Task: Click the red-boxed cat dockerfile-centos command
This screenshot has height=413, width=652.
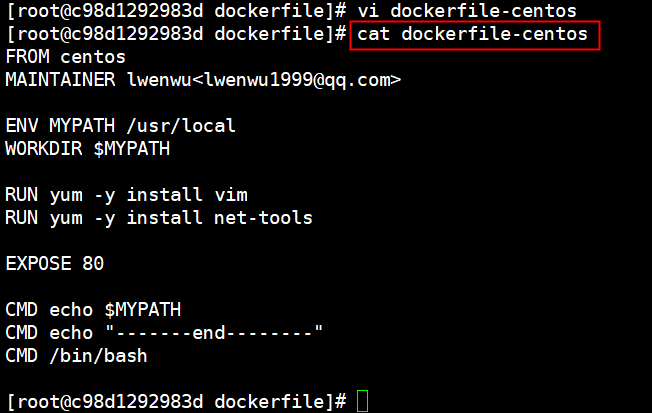Action: pyautogui.click(x=475, y=35)
